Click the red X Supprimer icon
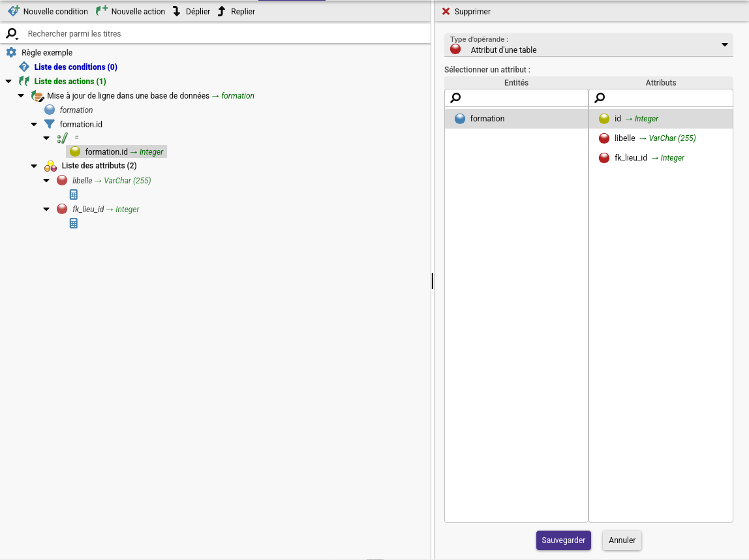Viewport: 749px width, 560px height. pyautogui.click(x=446, y=11)
